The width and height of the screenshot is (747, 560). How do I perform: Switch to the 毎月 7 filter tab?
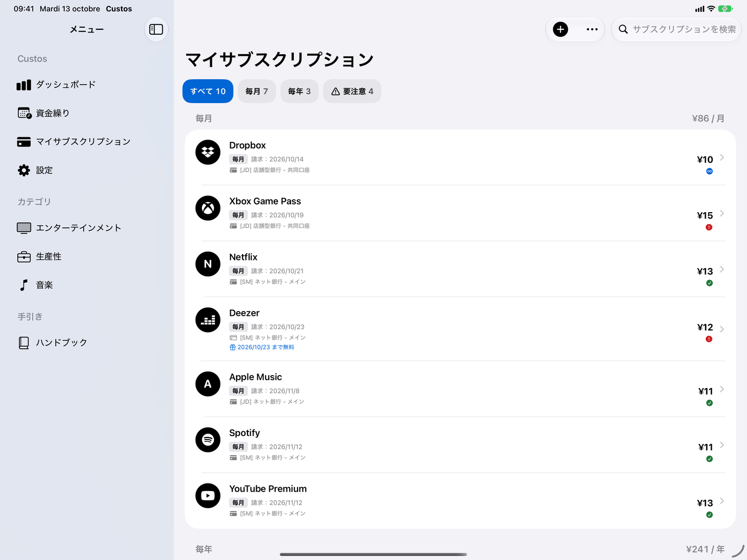257,91
